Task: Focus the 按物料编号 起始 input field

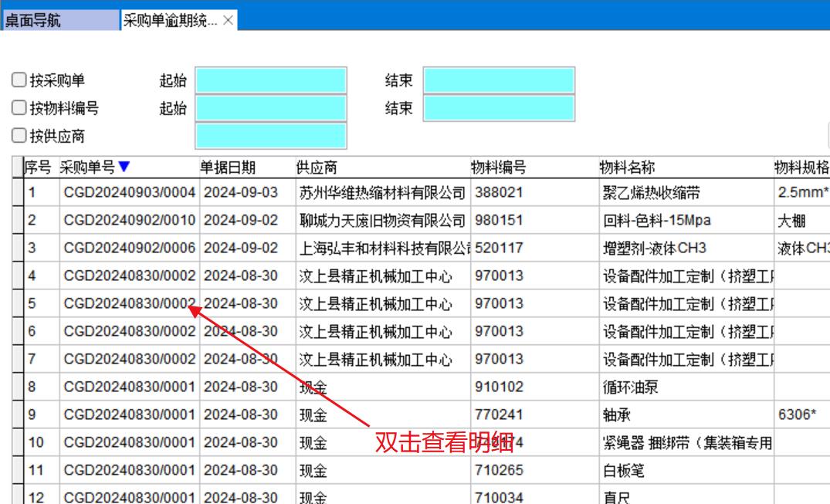Action: 270,108
